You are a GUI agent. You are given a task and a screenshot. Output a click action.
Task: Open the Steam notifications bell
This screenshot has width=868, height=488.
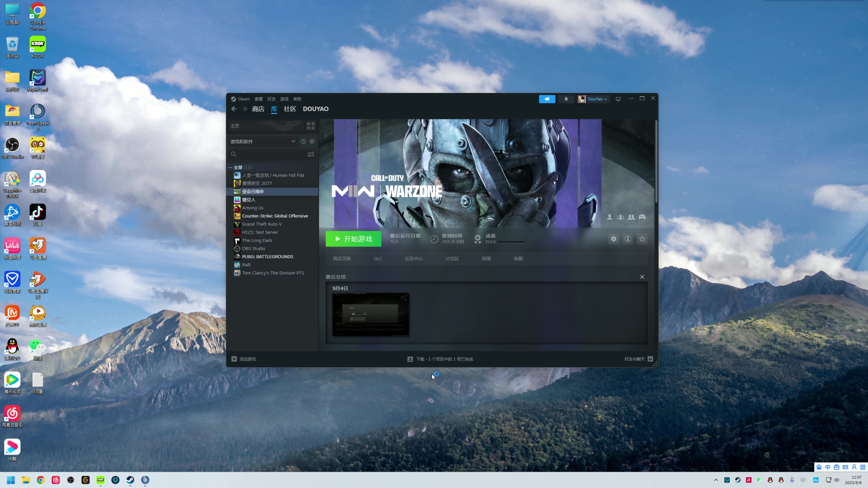click(566, 99)
